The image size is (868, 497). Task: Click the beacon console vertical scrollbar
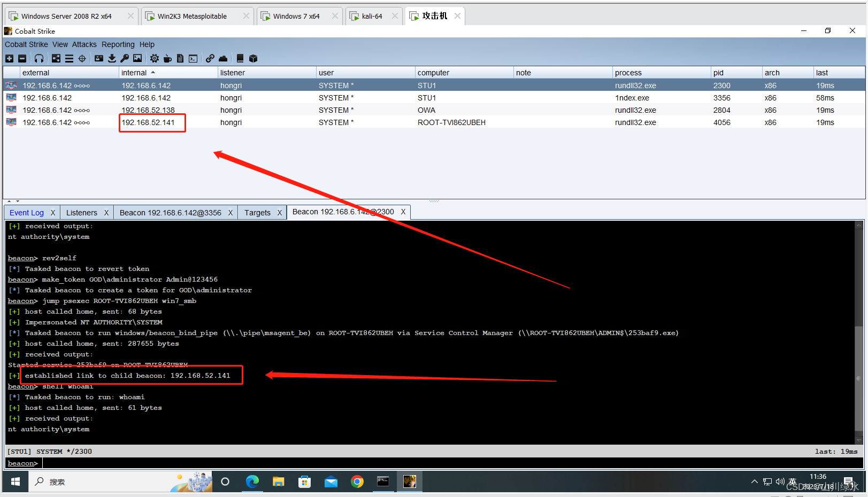click(859, 332)
